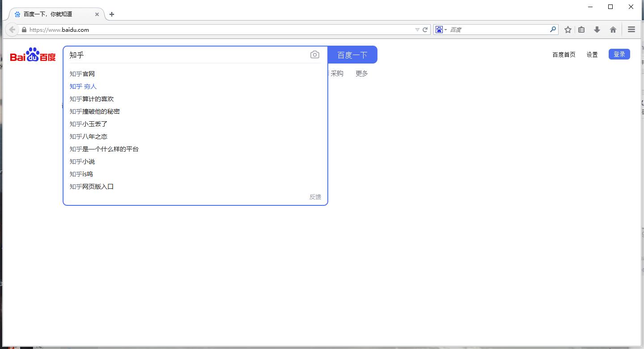The height and width of the screenshot is (349, 644).
Task: Reload page with the refresh icon
Action: [x=425, y=30]
